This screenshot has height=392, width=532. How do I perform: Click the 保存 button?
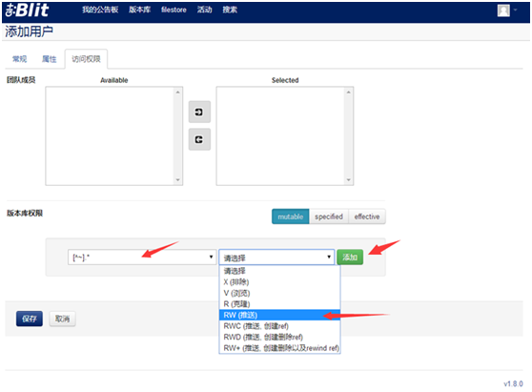coord(30,319)
